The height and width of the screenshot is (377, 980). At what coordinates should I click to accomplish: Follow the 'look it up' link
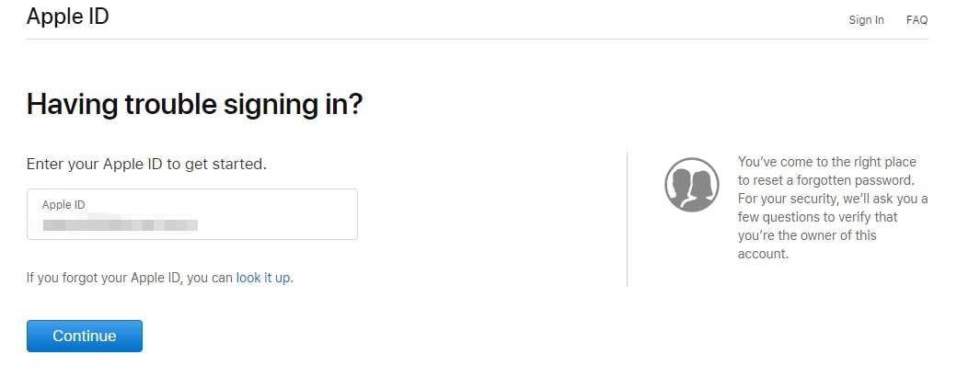coord(264,278)
